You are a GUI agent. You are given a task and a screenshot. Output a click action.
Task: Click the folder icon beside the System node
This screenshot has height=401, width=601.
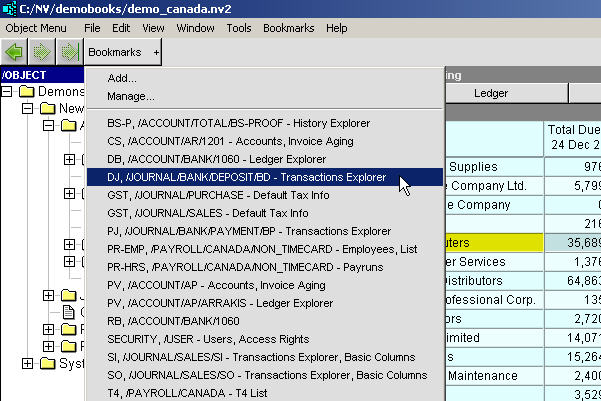point(45,363)
